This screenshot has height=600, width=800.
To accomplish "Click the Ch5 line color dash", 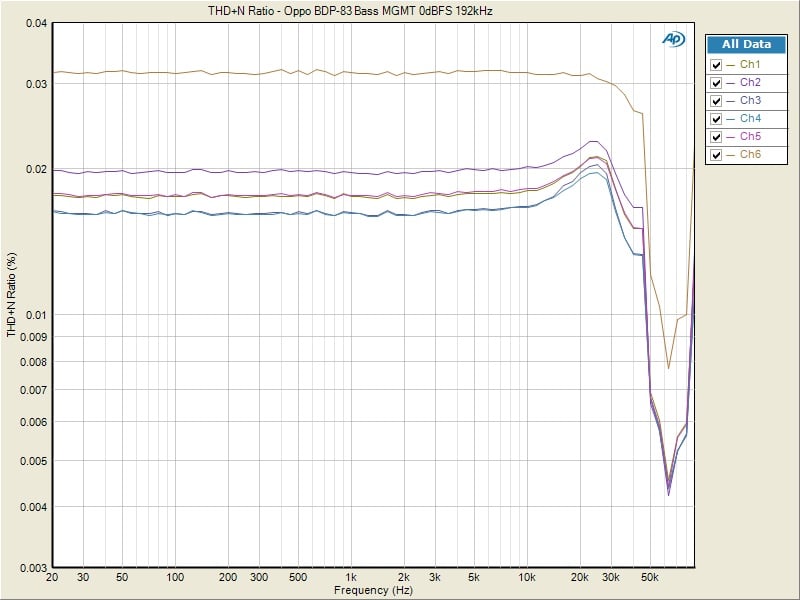I will coord(731,137).
